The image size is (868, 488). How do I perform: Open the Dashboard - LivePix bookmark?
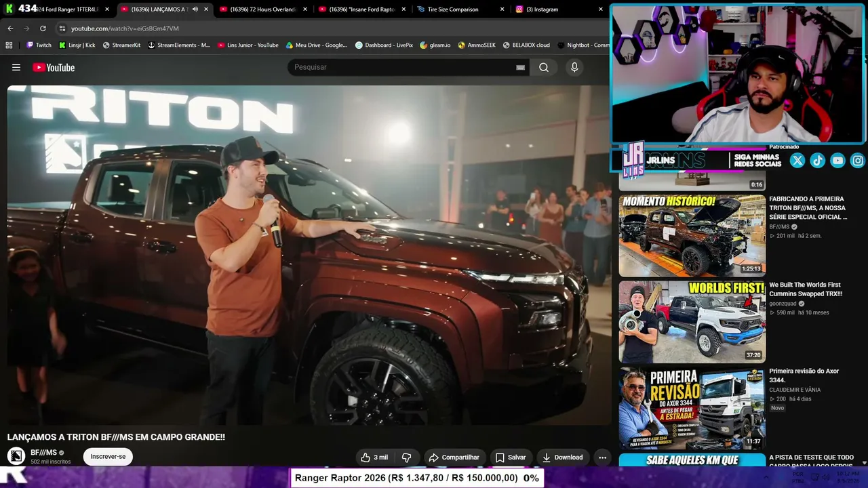click(x=384, y=45)
